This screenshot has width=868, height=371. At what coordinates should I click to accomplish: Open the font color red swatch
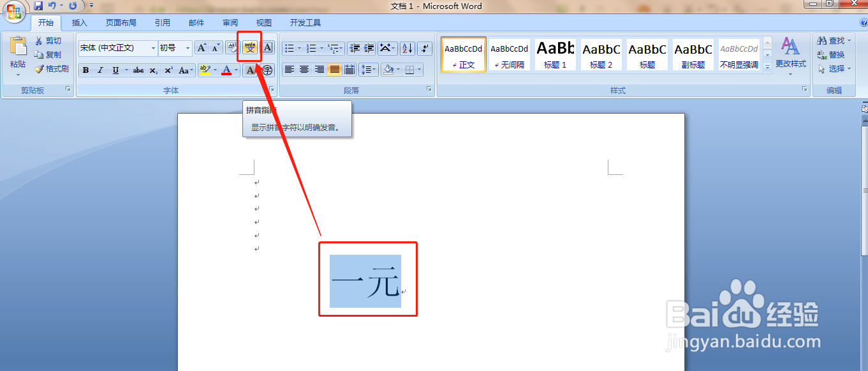228,70
